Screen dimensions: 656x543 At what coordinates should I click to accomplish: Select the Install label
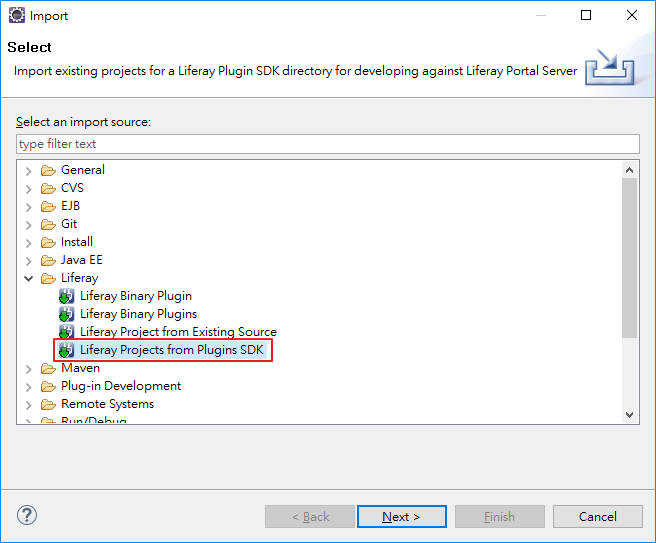(77, 241)
